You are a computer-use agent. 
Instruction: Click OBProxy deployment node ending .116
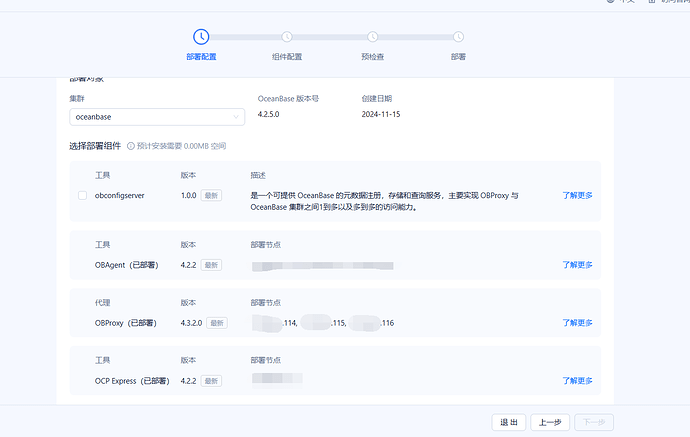[x=371, y=323]
